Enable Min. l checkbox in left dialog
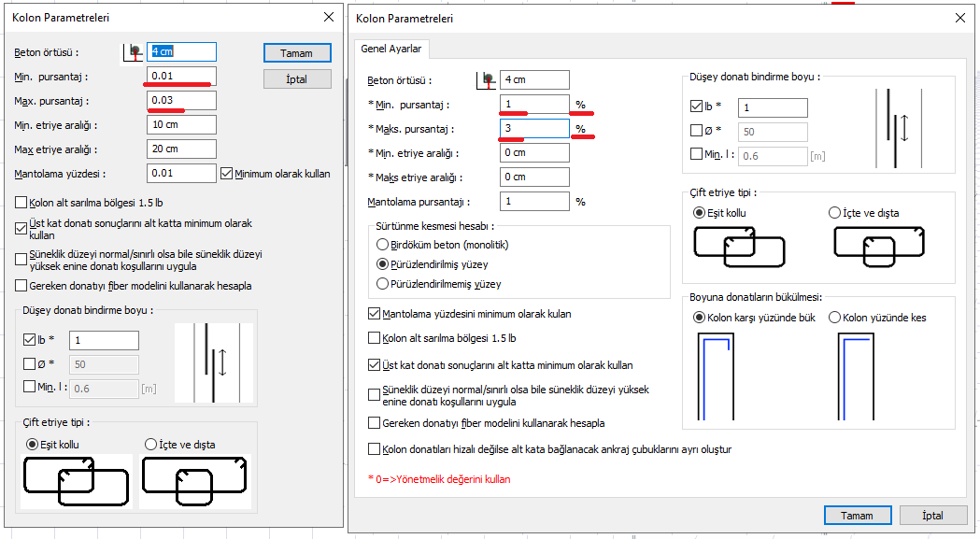 click(29, 387)
